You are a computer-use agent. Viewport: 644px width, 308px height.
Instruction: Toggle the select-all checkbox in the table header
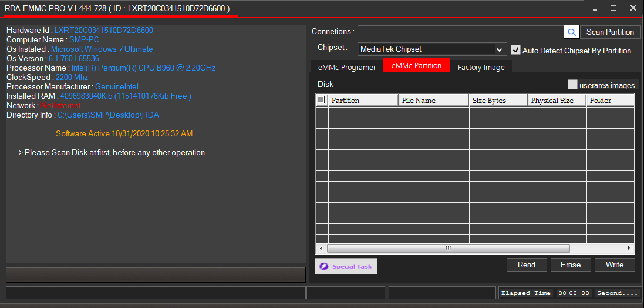pos(322,100)
